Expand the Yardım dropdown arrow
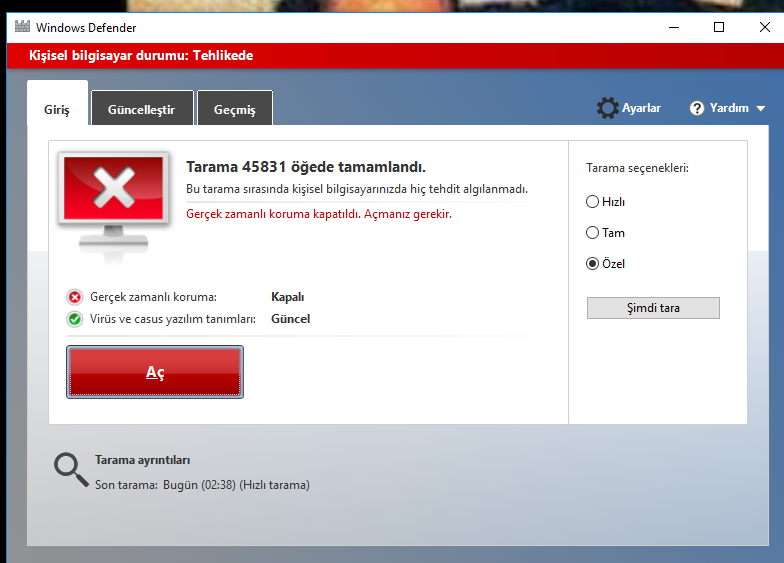The width and height of the screenshot is (784, 563). pos(760,108)
